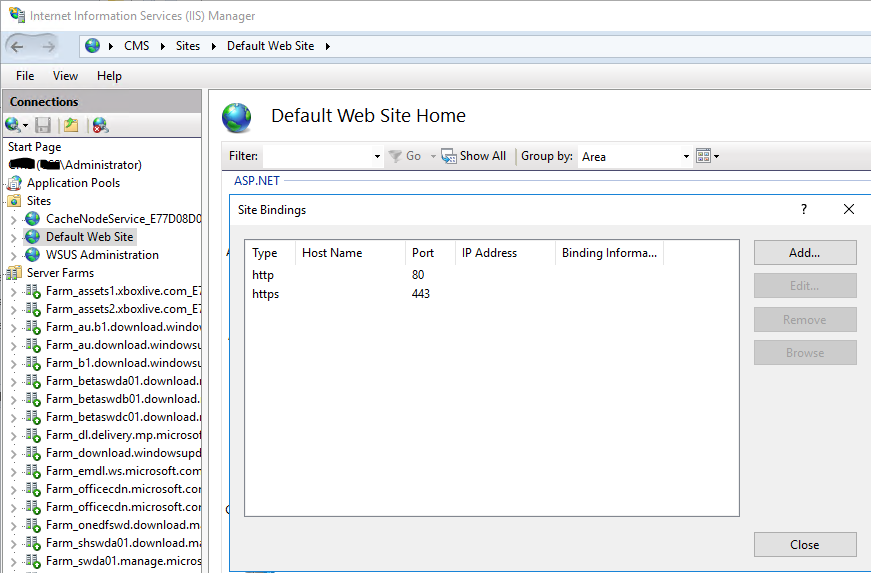Click the Farm_emdl.ws.microsoft.com farm icon

pyautogui.click(x=33, y=471)
